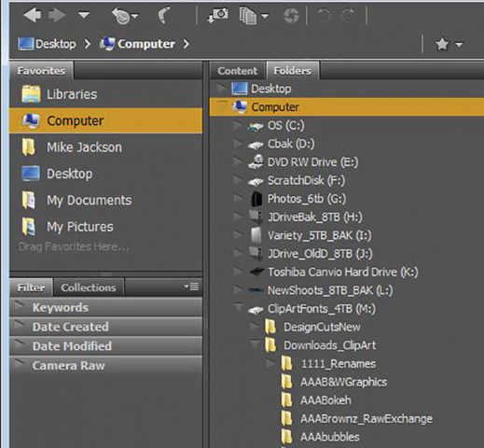The height and width of the screenshot is (448, 484).
Task: Click Get Photos from Camera icon
Action: 218,16
